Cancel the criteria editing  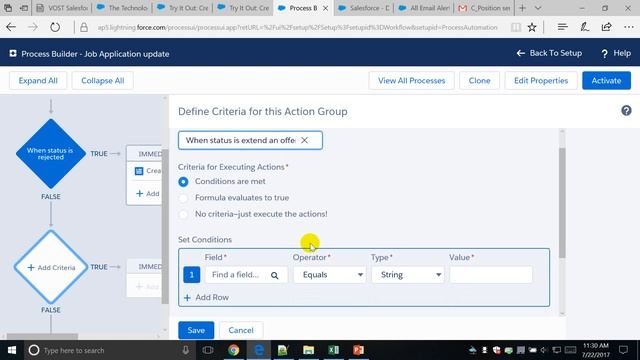pos(241,330)
